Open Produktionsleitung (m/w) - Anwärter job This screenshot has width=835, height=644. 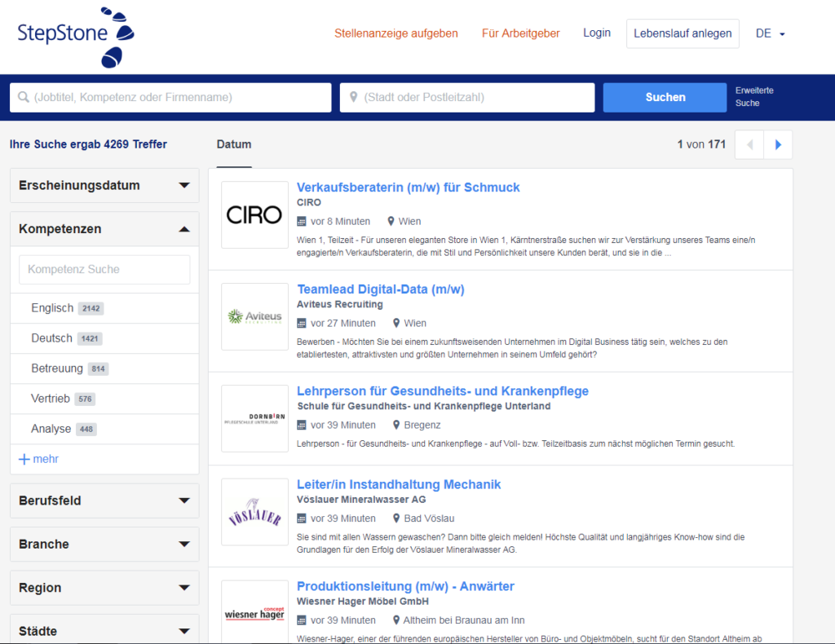[405, 586]
